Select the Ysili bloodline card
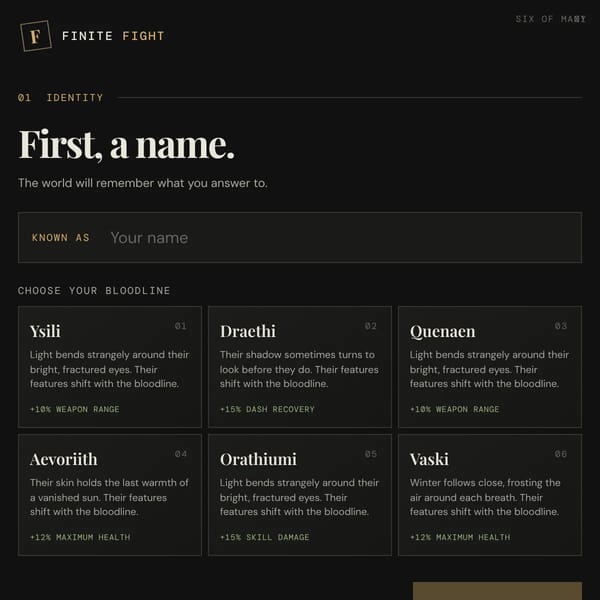The image size is (600, 600). (109, 367)
